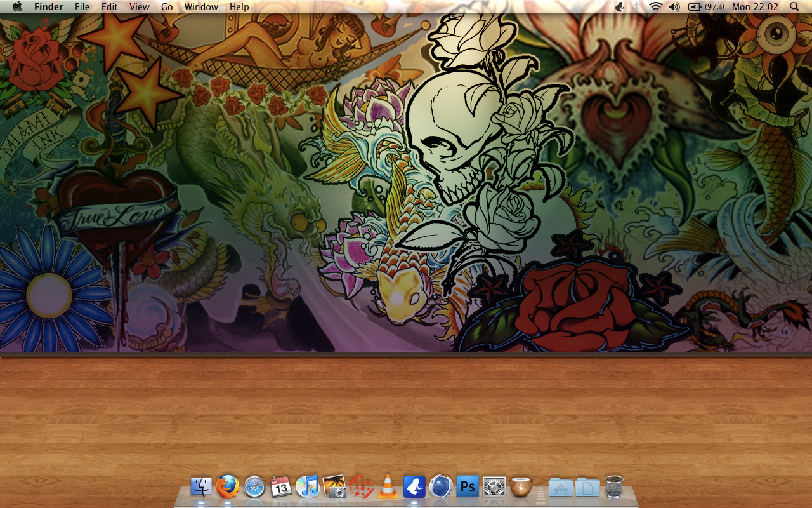The height and width of the screenshot is (508, 812).
Task: Open Finder from the dock
Action: (201, 487)
